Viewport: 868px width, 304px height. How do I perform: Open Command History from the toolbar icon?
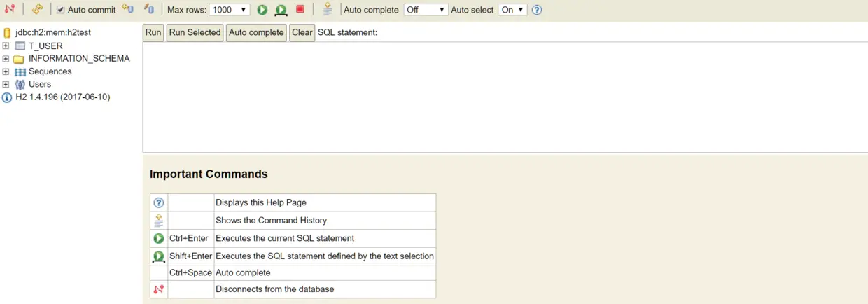click(x=328, y=9)
